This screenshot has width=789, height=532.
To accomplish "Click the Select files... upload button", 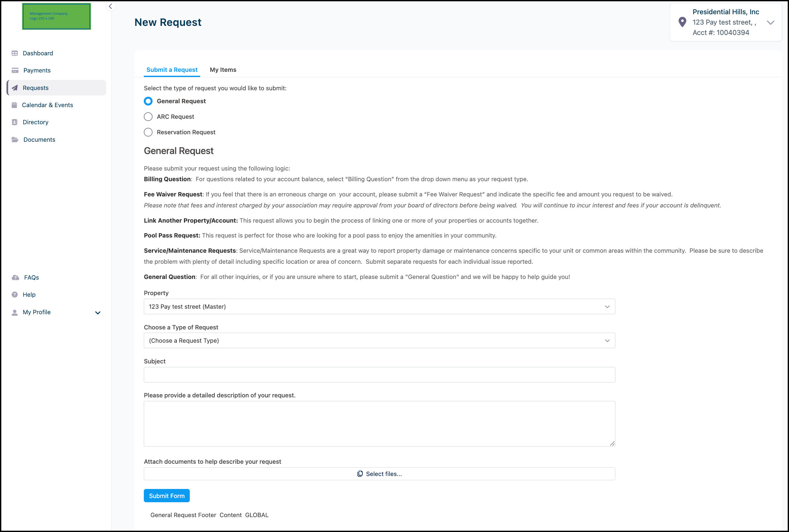I will click(x=379, y=474).
